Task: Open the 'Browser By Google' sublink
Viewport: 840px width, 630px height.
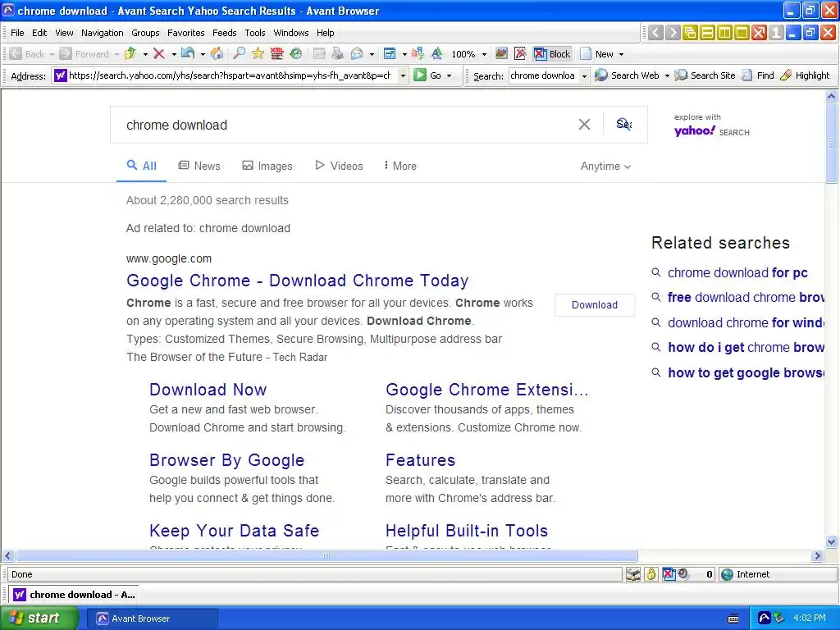Action: click(226, 460)
